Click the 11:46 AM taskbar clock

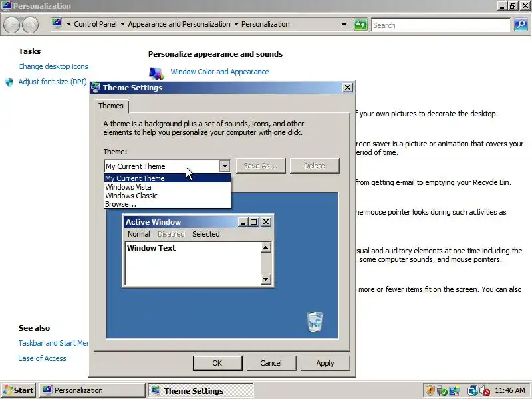510,390
